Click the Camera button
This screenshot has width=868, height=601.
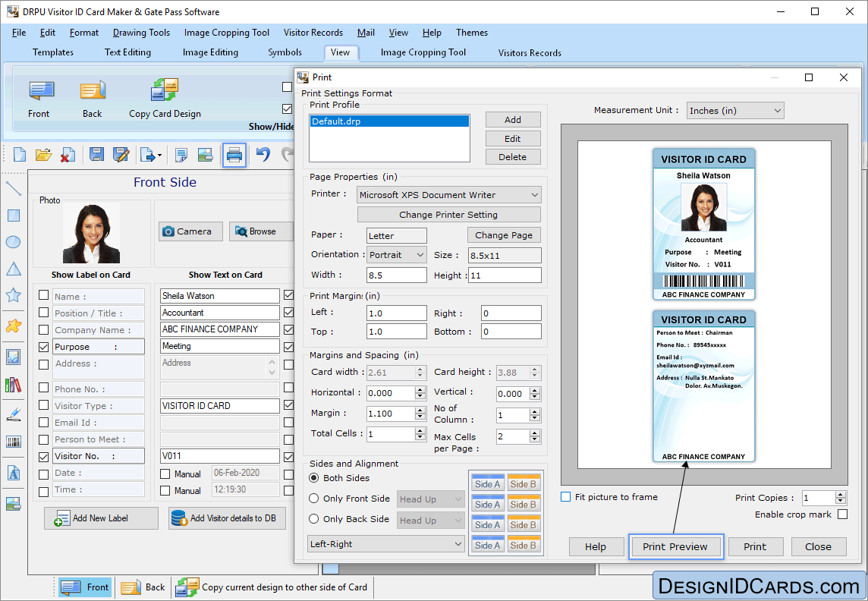click(190, 231)
